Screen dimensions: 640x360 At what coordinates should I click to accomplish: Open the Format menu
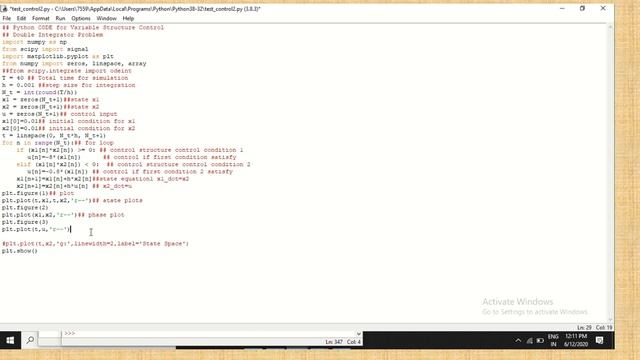click(x=40, y=18)
